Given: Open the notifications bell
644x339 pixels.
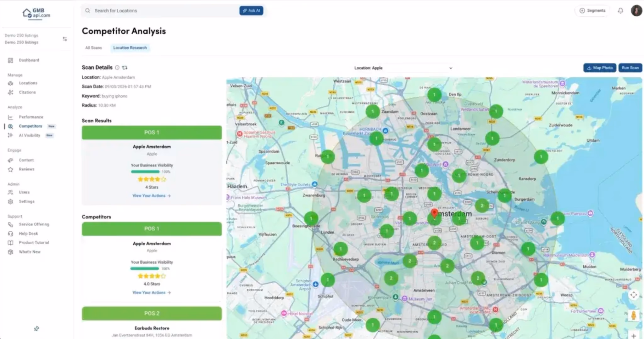Looking at the screenshot, I should [x=620, y=11].
